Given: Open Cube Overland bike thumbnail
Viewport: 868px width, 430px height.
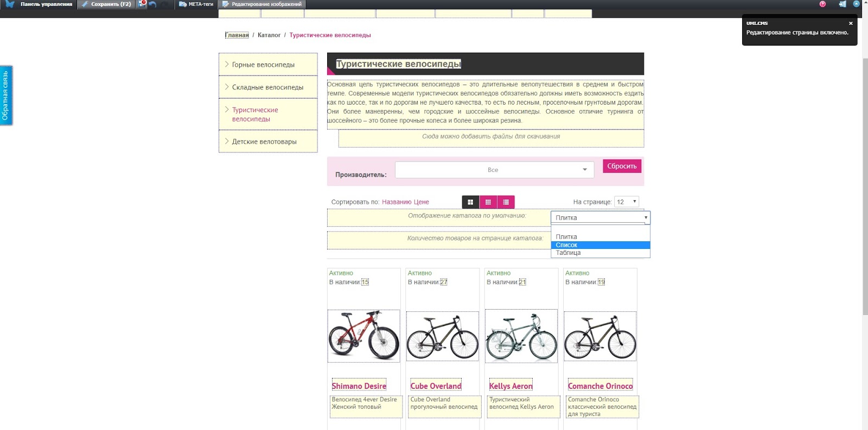Looking at the screenshot, I should pyautogui.click(x=443, y=336).
